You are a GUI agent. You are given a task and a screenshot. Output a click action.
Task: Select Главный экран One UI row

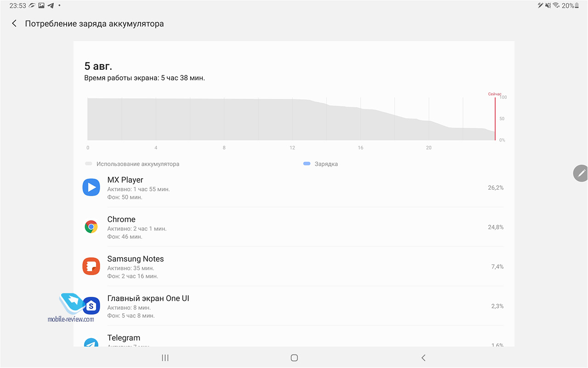294,306
